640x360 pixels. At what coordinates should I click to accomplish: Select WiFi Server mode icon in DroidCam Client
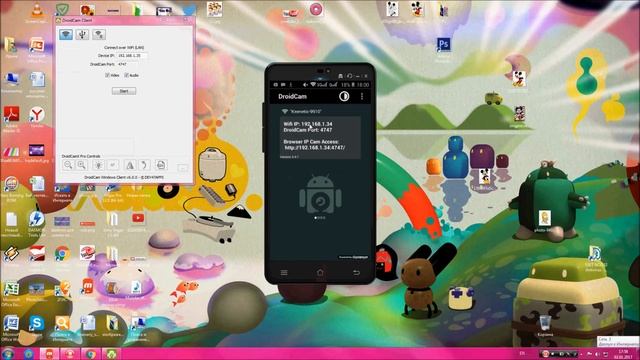[x=98, y=34]
